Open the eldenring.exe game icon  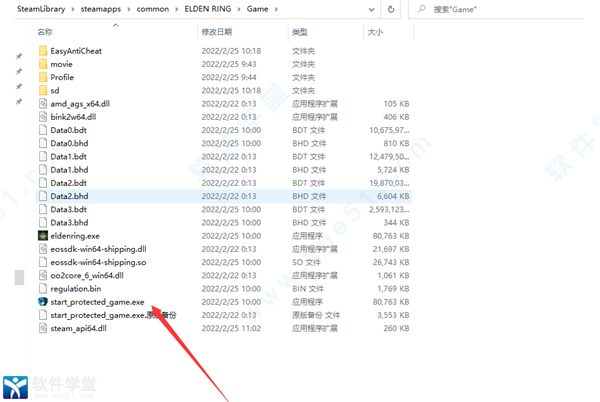42,236
